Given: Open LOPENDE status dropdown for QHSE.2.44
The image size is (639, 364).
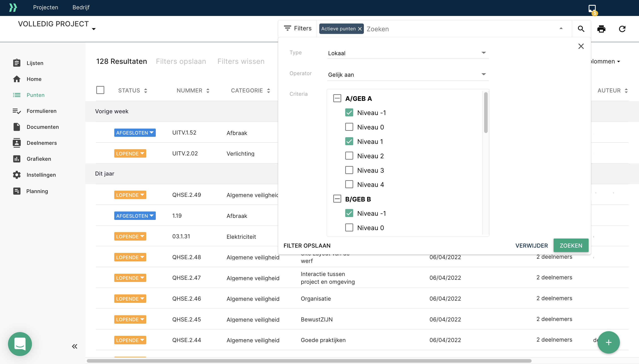Looking at the screenshot, I should [x=130, y=340].
